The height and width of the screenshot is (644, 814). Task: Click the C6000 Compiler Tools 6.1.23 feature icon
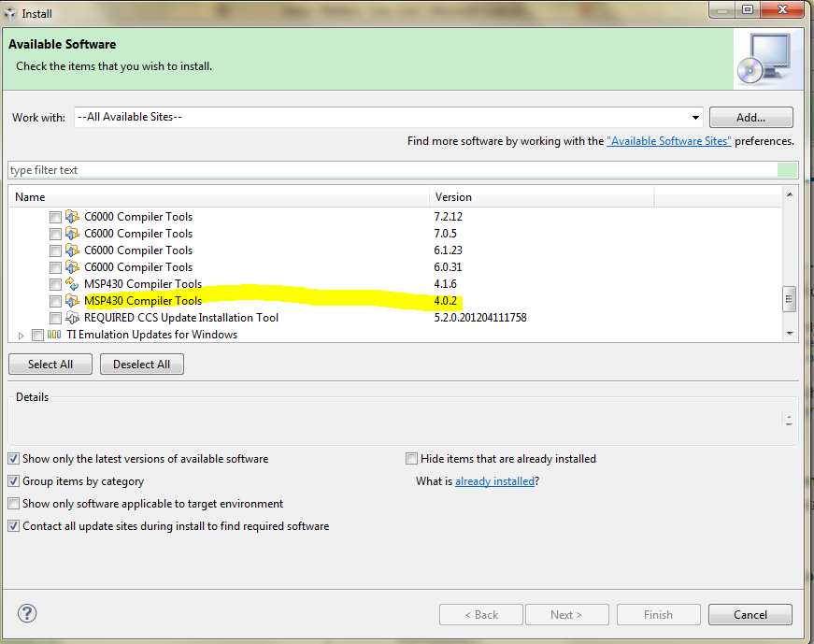[72, 250]
